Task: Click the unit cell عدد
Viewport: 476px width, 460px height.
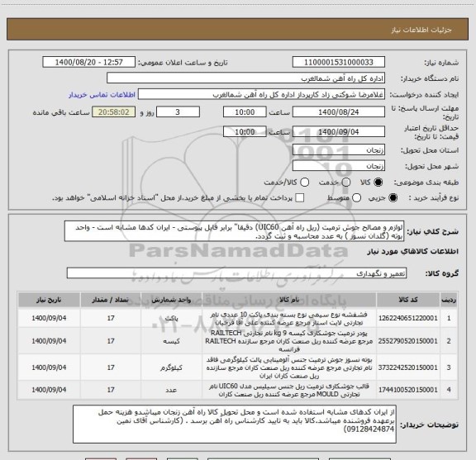Action: [x=171, y=390]
